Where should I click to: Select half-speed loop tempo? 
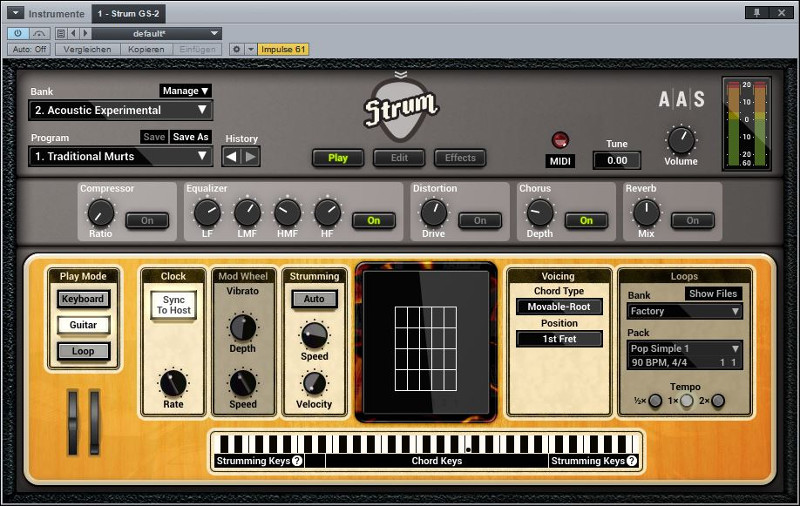[x=656, y=401]
